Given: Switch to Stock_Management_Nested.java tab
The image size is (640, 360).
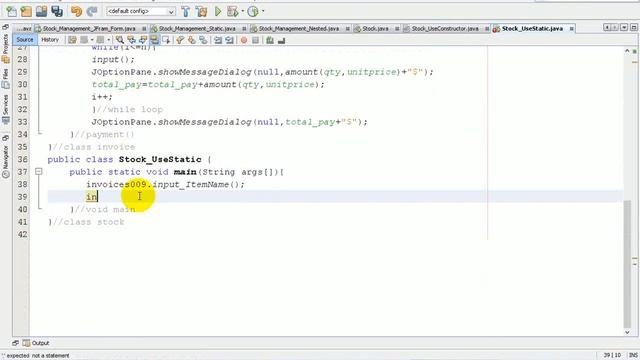Looking at the screenshot, I should click(298, 29).
